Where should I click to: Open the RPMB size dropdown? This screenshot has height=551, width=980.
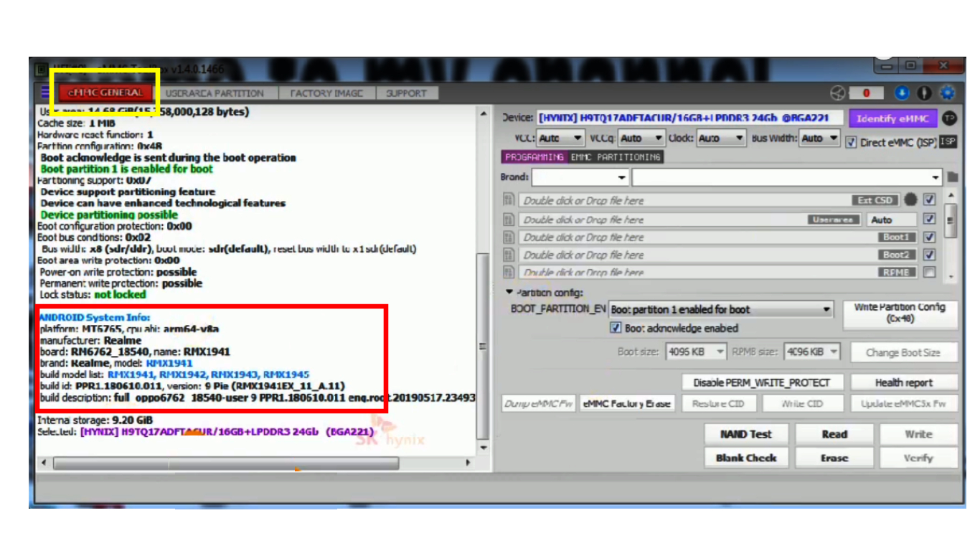(812, 352)
